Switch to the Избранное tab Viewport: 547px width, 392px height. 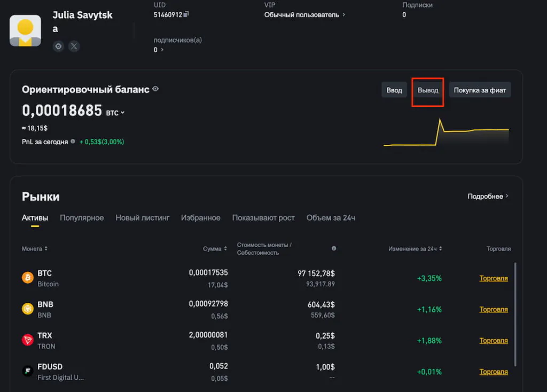pos(201,217)
